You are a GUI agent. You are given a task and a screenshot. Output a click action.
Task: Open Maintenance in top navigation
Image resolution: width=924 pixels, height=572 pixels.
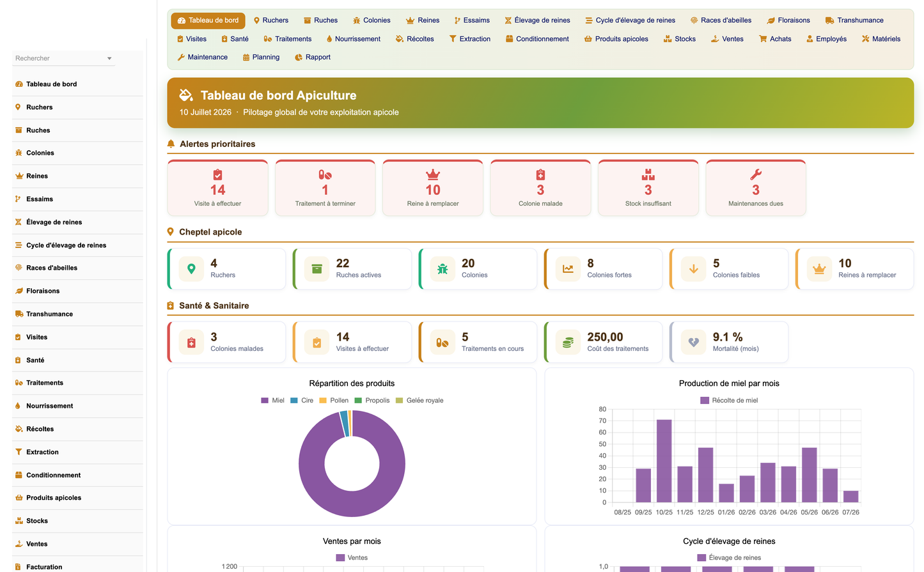point(202,58)
